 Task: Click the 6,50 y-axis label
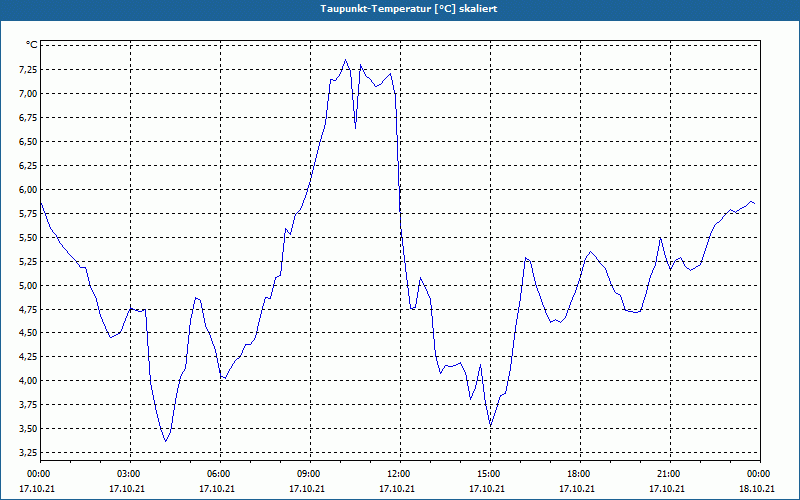tap(28, 141)
